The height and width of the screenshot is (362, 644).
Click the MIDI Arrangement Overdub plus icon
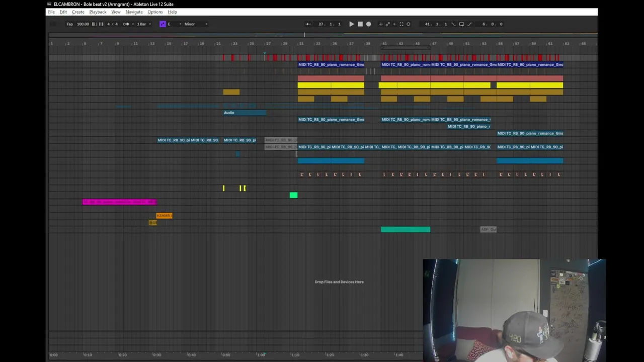click(381, 24)
